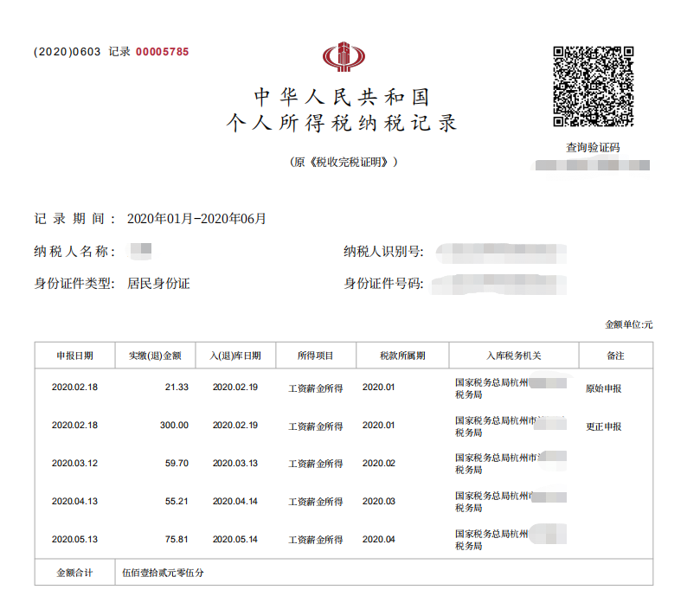Image resolution: width=700 pixels, height=596 pixels.
Task: Click the QR verification code
Action: [x=594, y=87]
